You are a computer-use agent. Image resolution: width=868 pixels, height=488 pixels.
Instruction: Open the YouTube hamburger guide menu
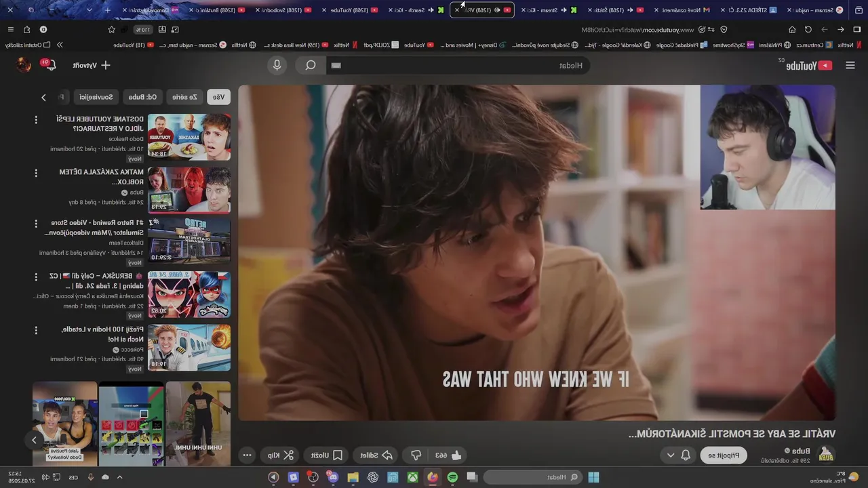[x=850, y=65]
